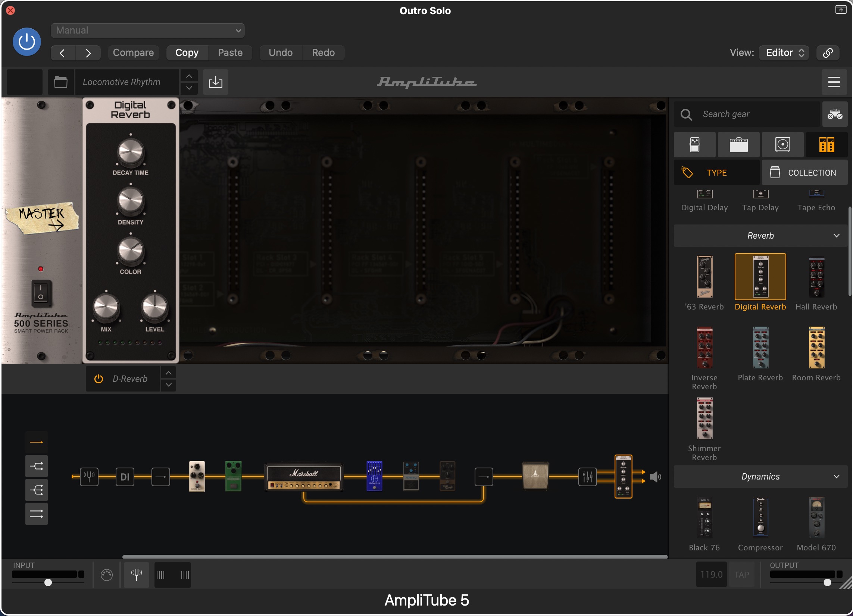Select the Marshall amp in signal chain
The height and width of the screenshot is (616, 853).
[x=304, y=477]
